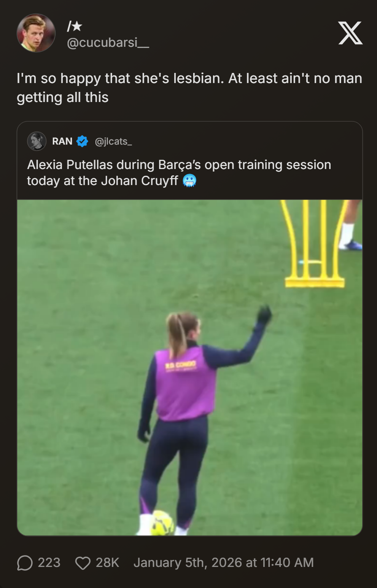Click the main post text starting "I'm so happy"
Viewport: 377px width, 588px height.
coord(189,88)
